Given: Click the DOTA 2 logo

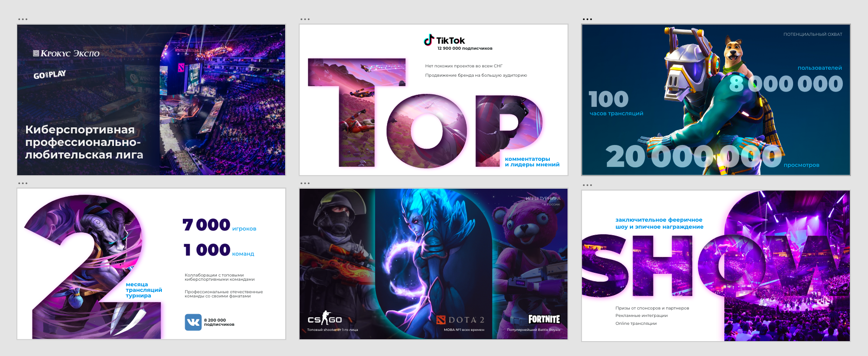Looking at the screenshot, I should [x=461, y=320].
